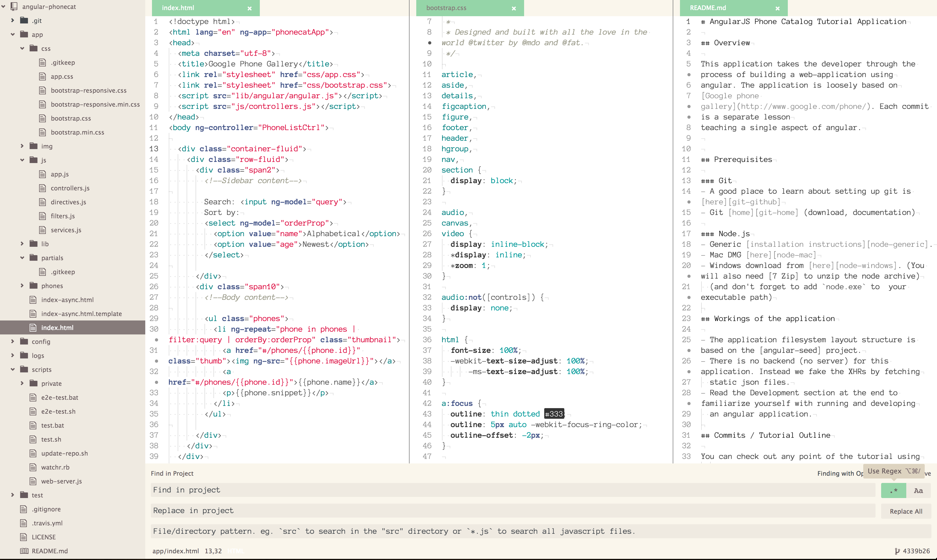Click the .git folder icon

[x=24, y=20]
